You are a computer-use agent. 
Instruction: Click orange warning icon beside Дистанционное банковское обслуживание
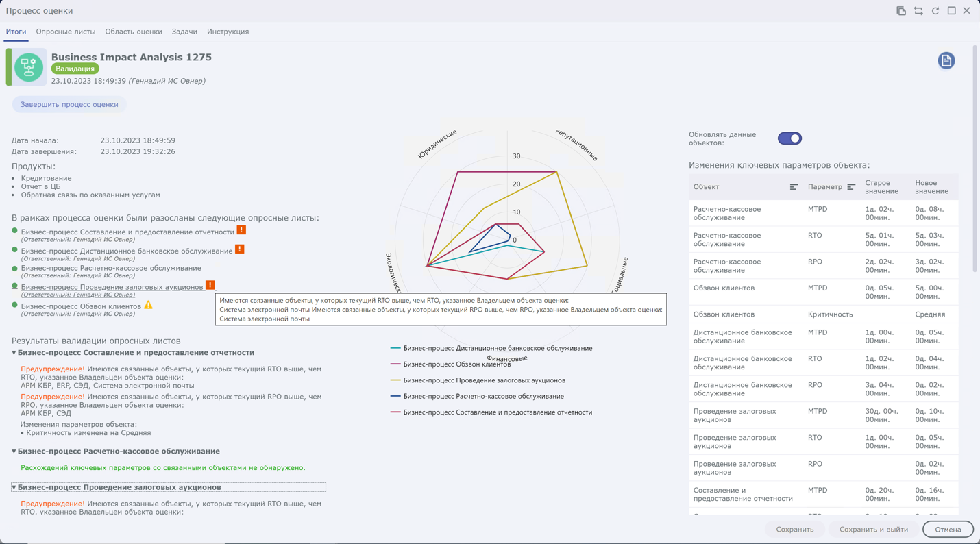(x=240, y=249)
